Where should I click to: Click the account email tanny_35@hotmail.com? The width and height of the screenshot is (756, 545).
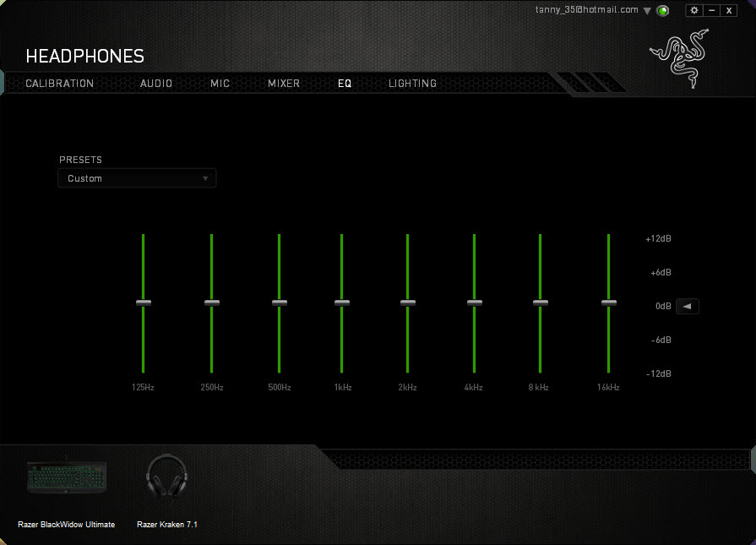click(x=587, y=9)
